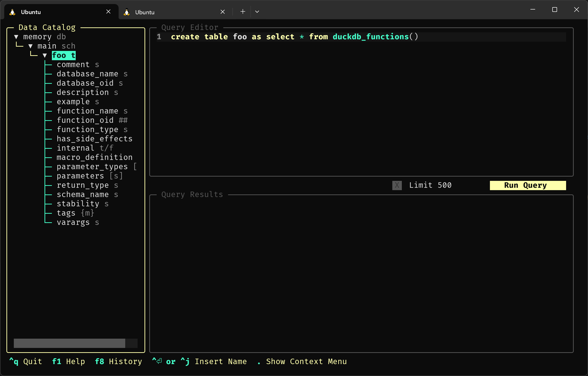This screenshot has height=376, width=588.
Task: Select the function_name column in foo table
Action: coord(87,111)
